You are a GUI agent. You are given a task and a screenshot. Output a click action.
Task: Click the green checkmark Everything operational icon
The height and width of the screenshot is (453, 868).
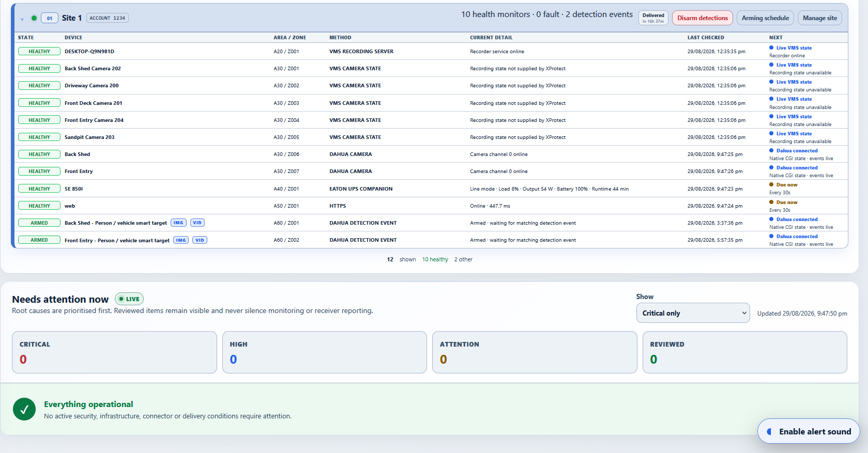tap(24, 410)
